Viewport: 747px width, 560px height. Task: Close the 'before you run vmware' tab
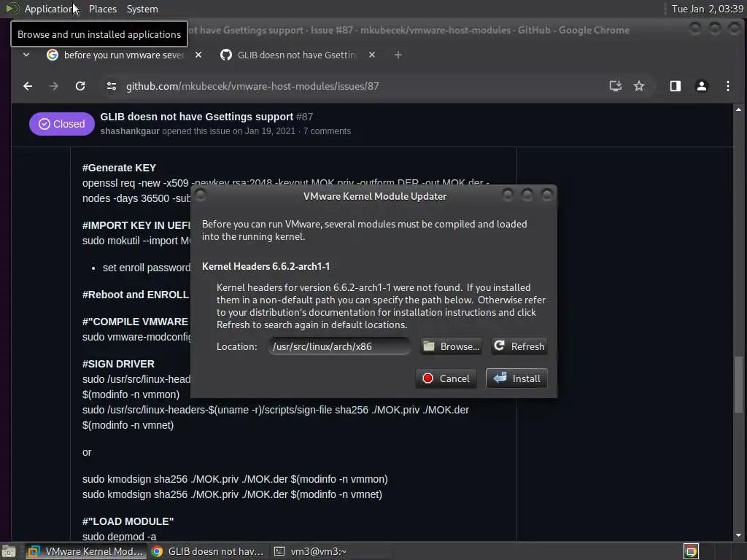[198, 55]
